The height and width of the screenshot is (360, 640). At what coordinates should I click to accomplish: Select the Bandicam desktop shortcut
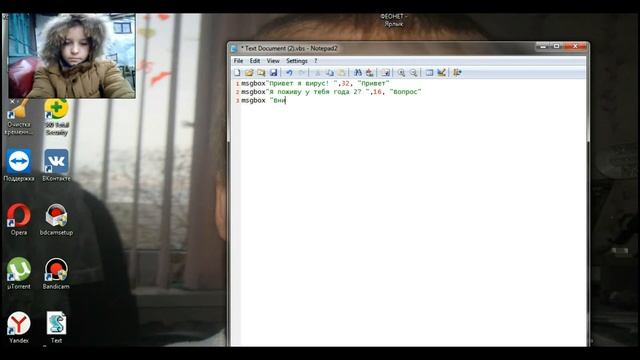point(56,273)
